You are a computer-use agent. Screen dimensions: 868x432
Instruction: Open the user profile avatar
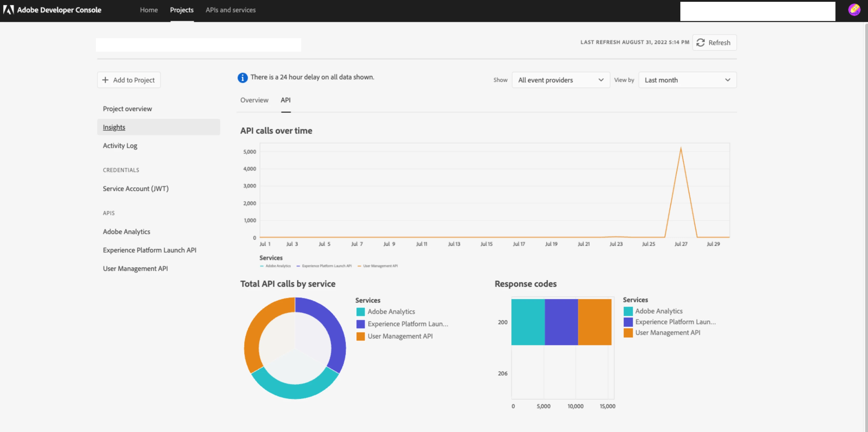tap(854, 10)
